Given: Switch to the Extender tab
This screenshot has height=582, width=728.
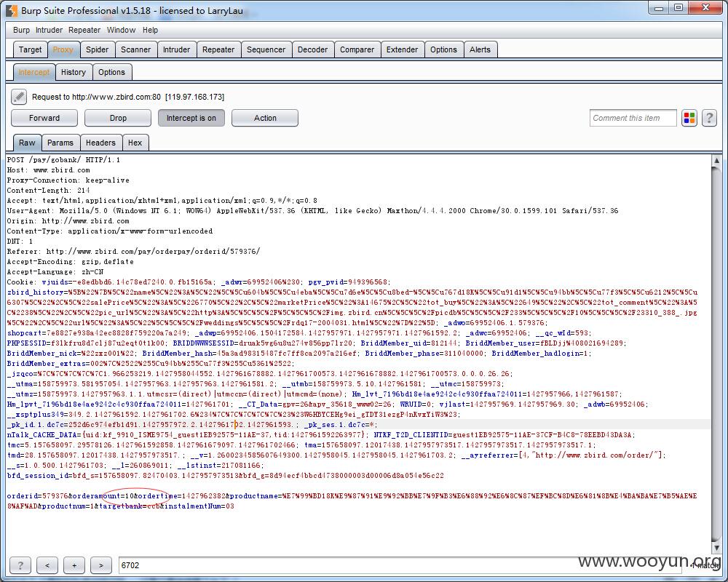Looking at the screenshot, I should click(402, 49).
